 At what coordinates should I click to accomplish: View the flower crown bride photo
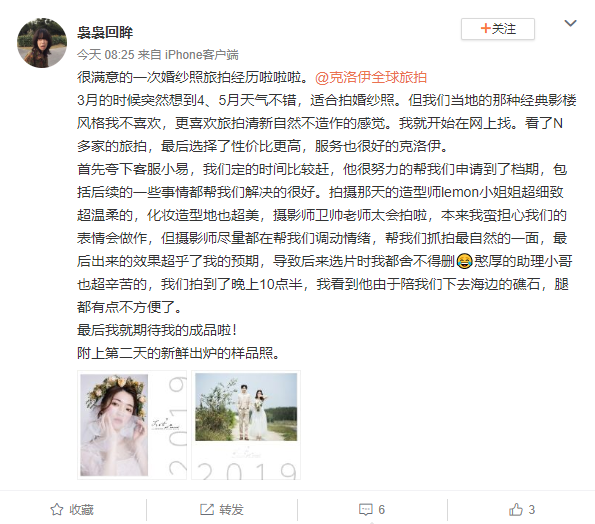(132, 425)
